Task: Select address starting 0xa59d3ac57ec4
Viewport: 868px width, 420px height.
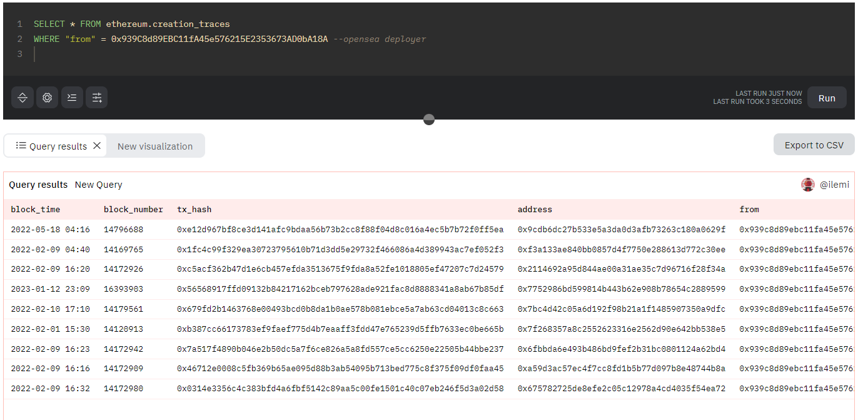Action: click(x=622, y=369)
